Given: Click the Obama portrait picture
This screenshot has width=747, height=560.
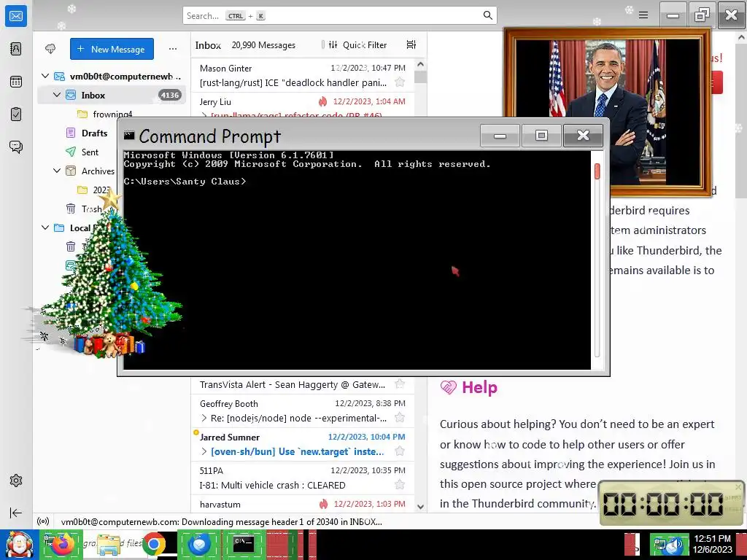Looking at the screenshot, I should (x=607, y=112).
